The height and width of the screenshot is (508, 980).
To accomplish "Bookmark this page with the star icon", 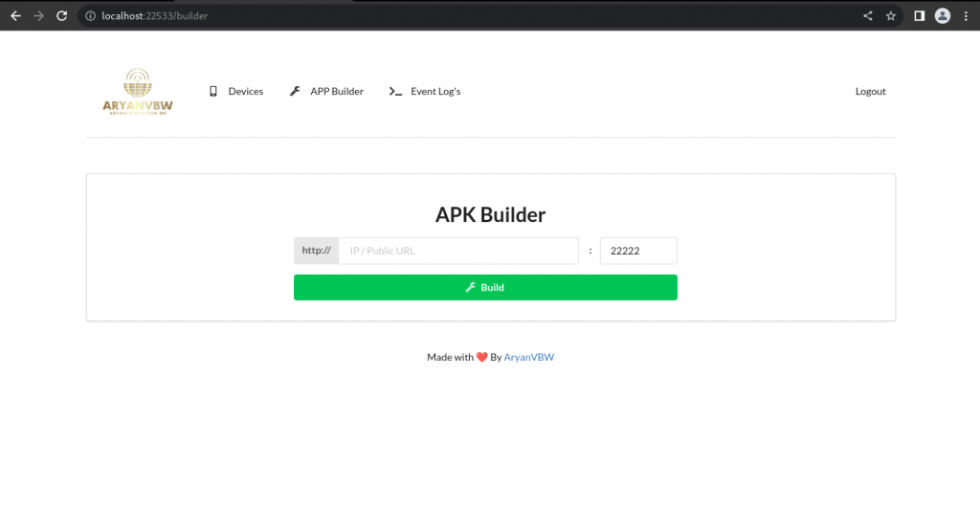I will (891, 15).
